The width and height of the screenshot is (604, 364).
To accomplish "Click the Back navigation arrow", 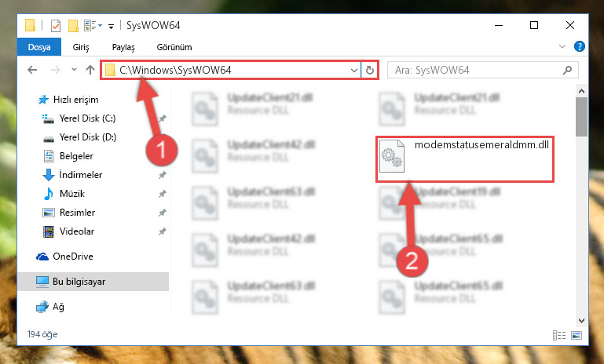I will pos(32,70).
